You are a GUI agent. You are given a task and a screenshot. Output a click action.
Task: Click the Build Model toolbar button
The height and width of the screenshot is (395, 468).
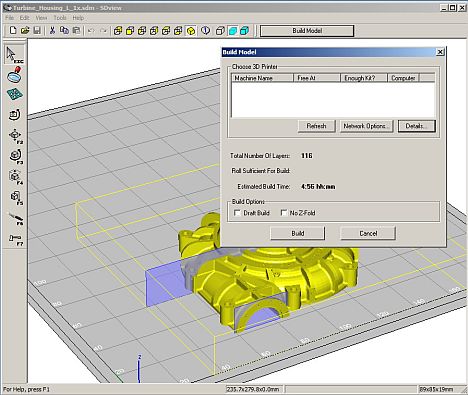(307, 31)
